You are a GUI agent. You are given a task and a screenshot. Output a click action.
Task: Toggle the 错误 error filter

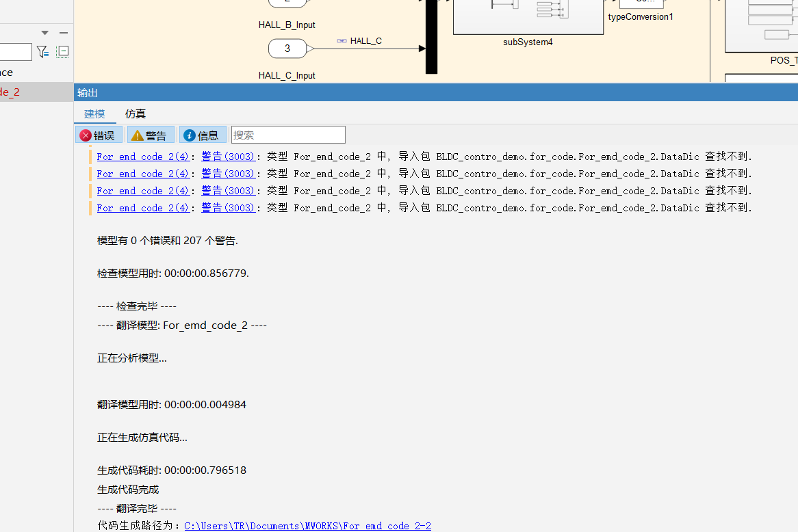tap(99, 135)
